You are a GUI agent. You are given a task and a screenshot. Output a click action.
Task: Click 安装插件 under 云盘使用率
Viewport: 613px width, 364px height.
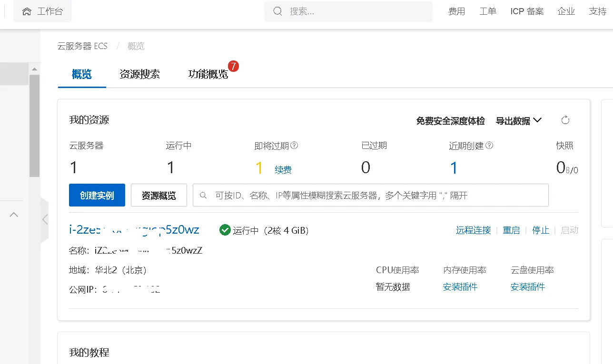528,287
